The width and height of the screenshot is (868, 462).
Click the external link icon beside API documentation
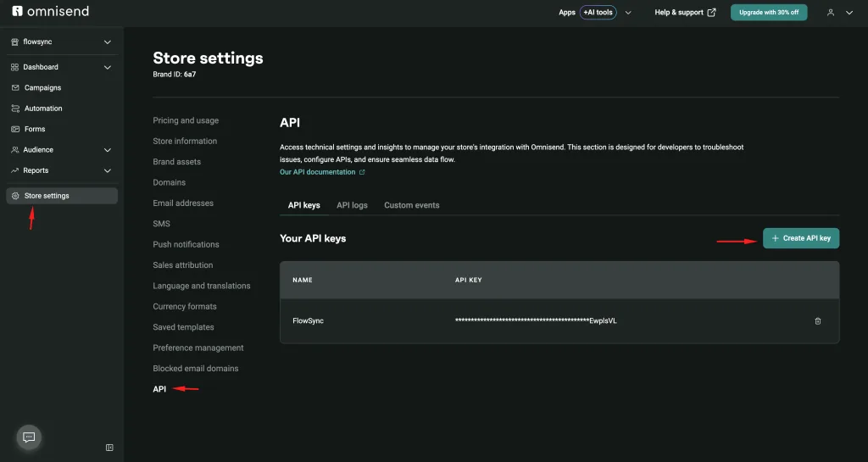pos(362,172)
